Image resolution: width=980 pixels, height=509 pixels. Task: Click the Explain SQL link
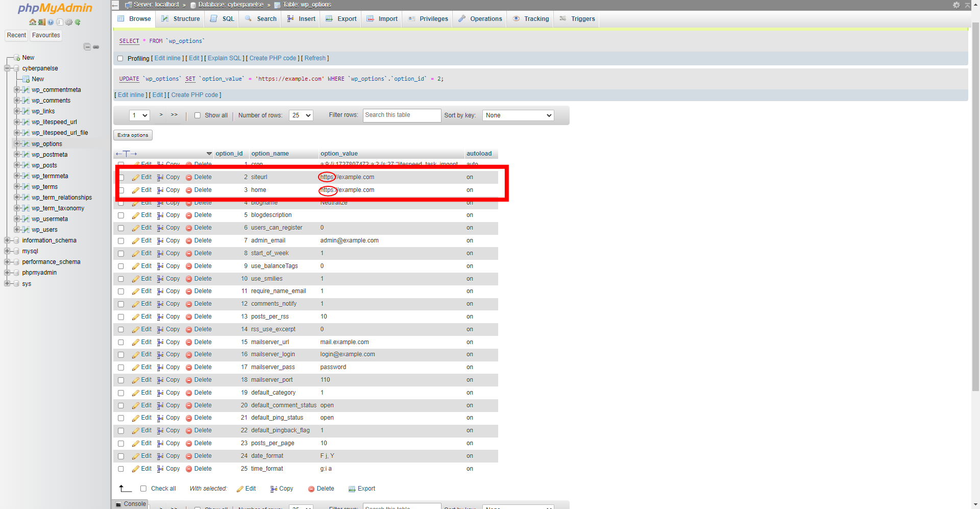pyautogui.click(x=224, y=58)
